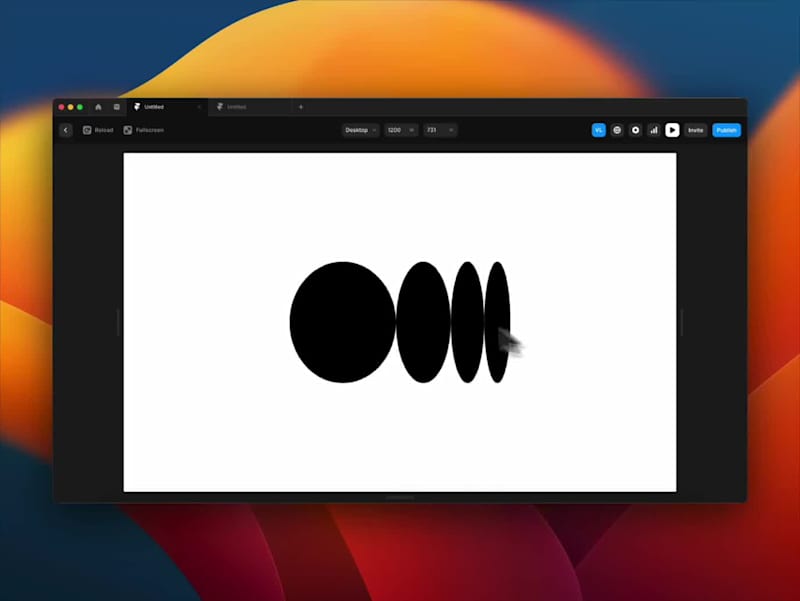Click the 1200 width field
The image size is (800, 601).
tap(401, 130)
